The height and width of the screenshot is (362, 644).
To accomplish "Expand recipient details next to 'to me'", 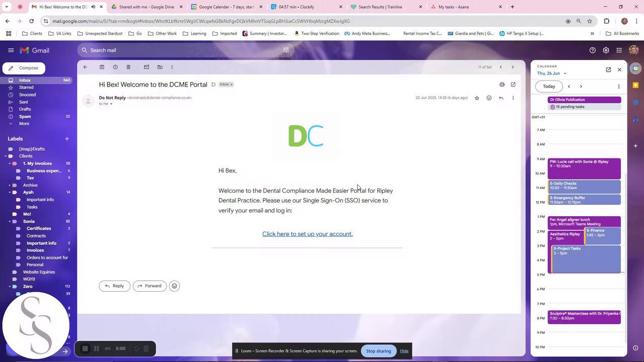I will tap(111, 104).
